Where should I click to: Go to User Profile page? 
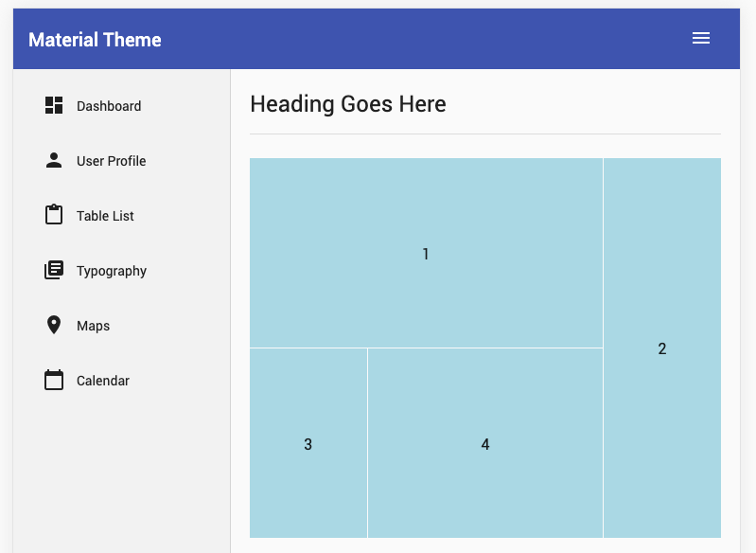pyautogui.click(x=111, y=161)
